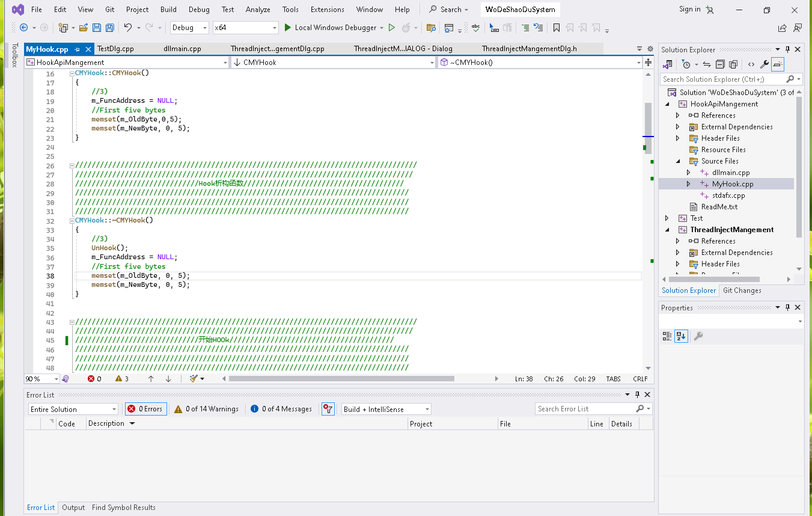The image size is (812, 516).
Task: Show Find Symbol Results tab
Action: pyautogui.click(x=124, y=508)
